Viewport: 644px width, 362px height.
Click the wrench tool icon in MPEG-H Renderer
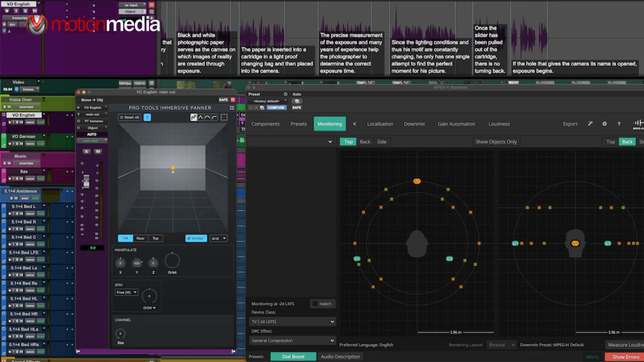pyautogui.click(x=590, y=124)
